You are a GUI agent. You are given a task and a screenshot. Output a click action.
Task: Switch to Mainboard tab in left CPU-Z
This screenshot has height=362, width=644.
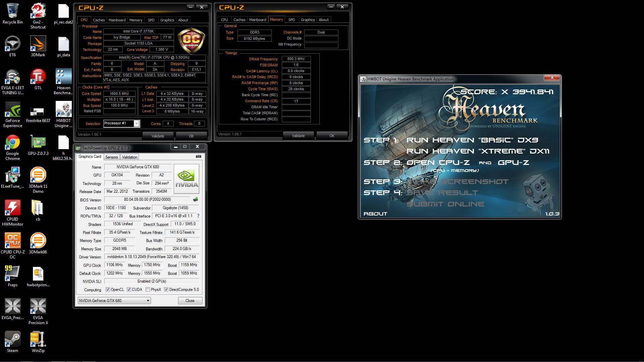click(x=117, y=20)
